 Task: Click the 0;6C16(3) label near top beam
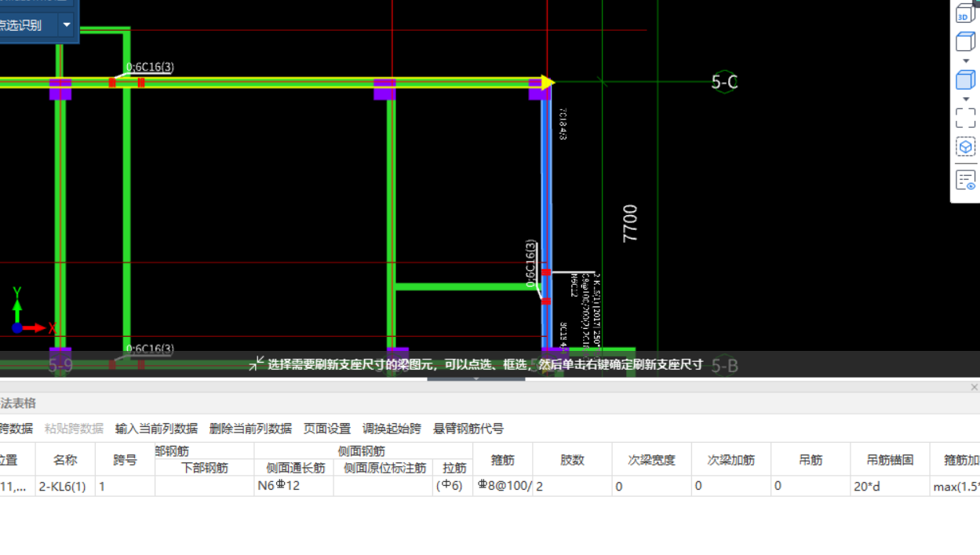tap(150, 68)
